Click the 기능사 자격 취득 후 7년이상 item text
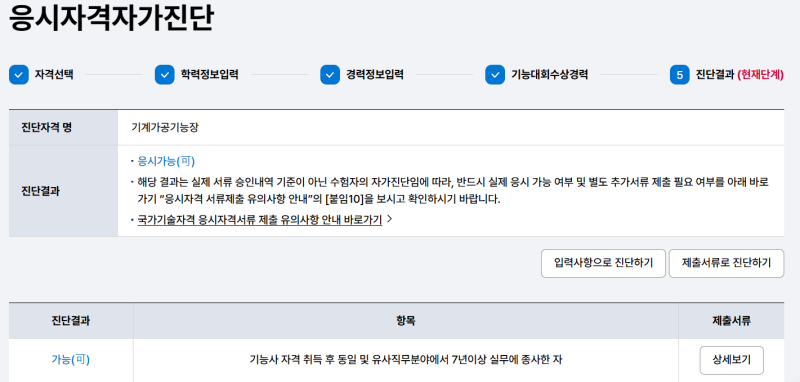The image size is (800, 382). click(406, 360)
